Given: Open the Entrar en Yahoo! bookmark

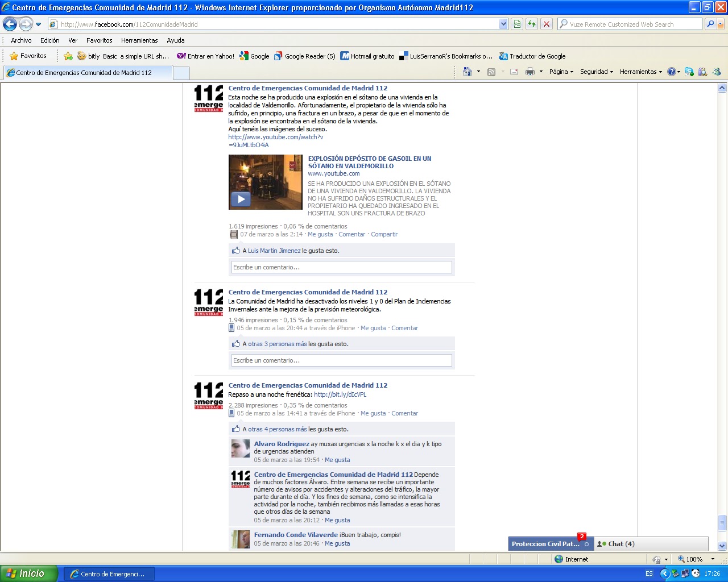Looking at the screenshot, I should click(205, 56).
